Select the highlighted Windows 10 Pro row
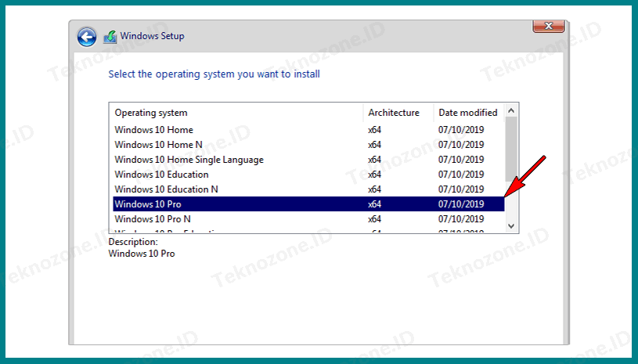The height and width of the screenshot is (364, 638). coord(308,204)
